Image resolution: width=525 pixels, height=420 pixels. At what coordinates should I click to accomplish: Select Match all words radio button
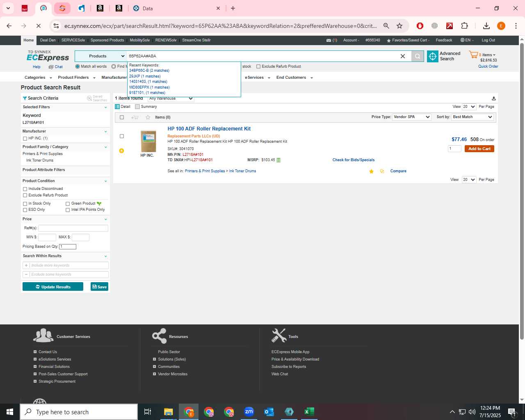(x=78, y=66)
